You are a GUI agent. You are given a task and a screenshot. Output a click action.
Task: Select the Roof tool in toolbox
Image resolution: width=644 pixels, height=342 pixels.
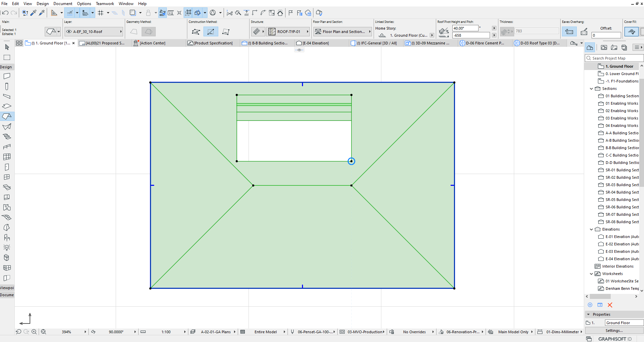pyautogui.click(x=7, y=116)
